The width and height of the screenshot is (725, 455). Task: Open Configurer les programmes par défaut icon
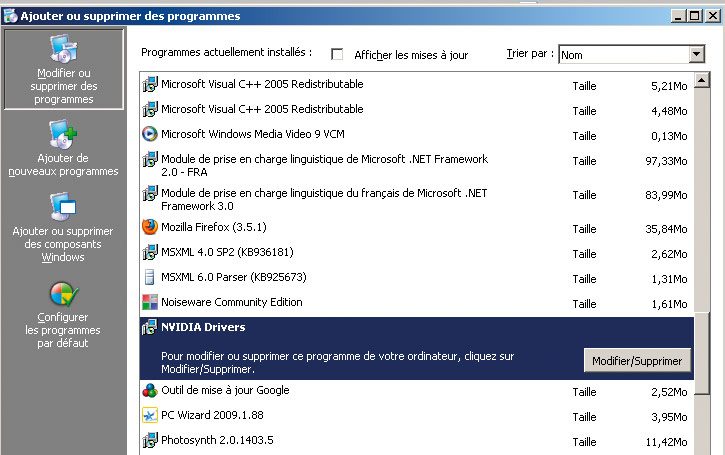coord(63,295)
